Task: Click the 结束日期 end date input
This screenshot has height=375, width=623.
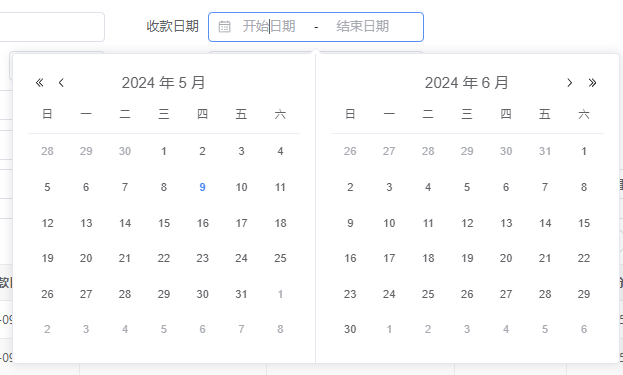Action: (362, 27)
